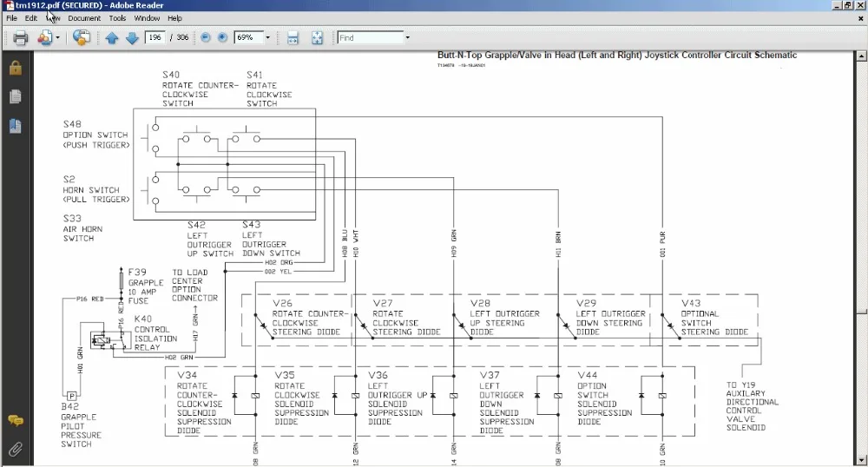Open the Tools menu
The image size is (868, 467).
[x=117, y=18]
